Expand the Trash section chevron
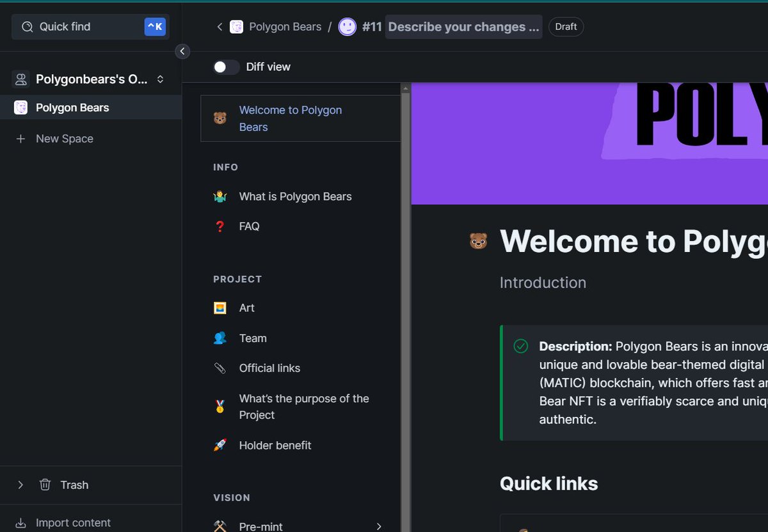768x532 pixels. [x=20, y=485]
